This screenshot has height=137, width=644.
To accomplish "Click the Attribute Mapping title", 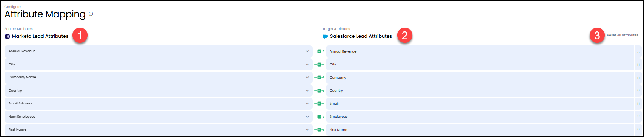I will coord(45,14).
